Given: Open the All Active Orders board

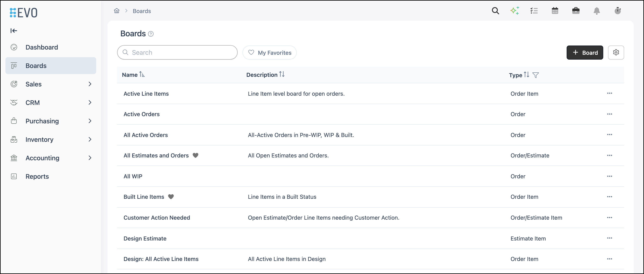Looking at the screenshot, I should coord(145,135).
